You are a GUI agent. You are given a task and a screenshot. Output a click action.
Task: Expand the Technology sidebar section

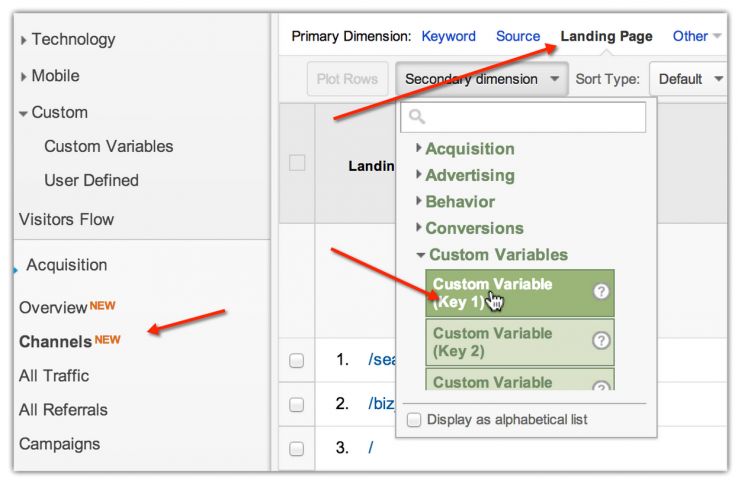[x=72, y=40]
